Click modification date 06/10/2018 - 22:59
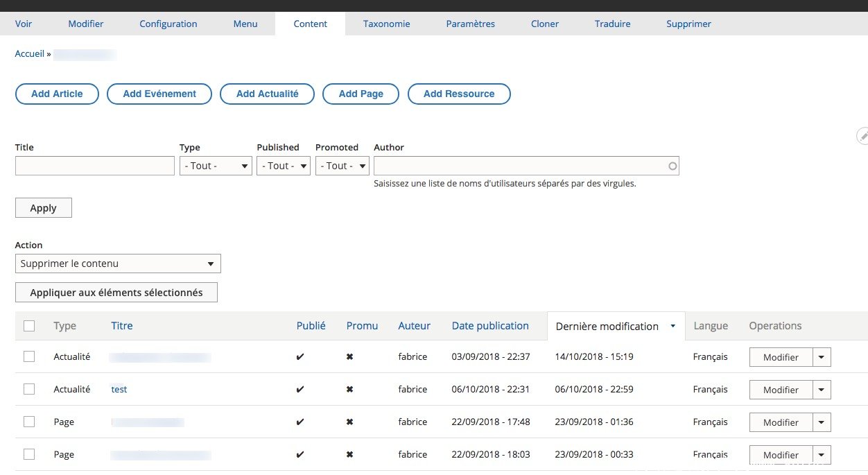 (594, 389)
